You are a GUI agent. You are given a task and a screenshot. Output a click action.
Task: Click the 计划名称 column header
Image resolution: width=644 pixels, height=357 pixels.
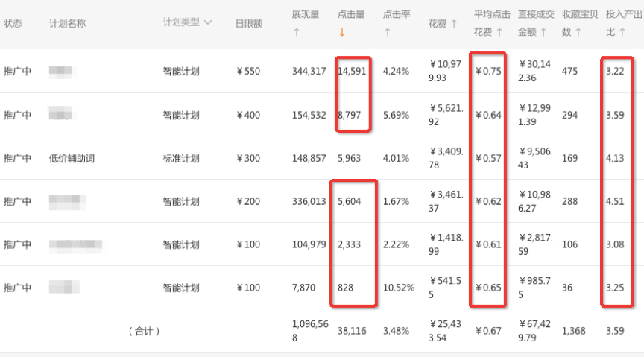point(67,23)
